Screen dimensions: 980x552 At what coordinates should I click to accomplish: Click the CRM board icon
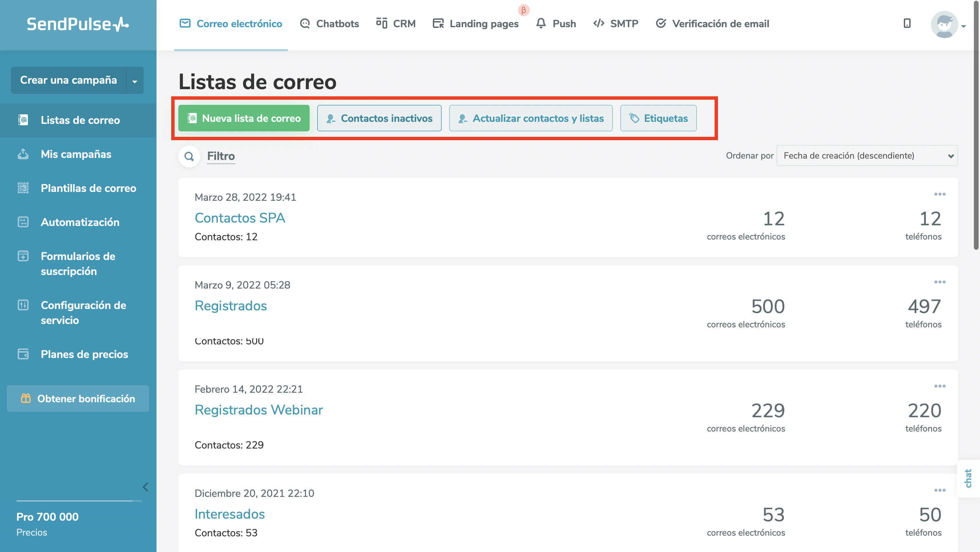click(381, 23)
